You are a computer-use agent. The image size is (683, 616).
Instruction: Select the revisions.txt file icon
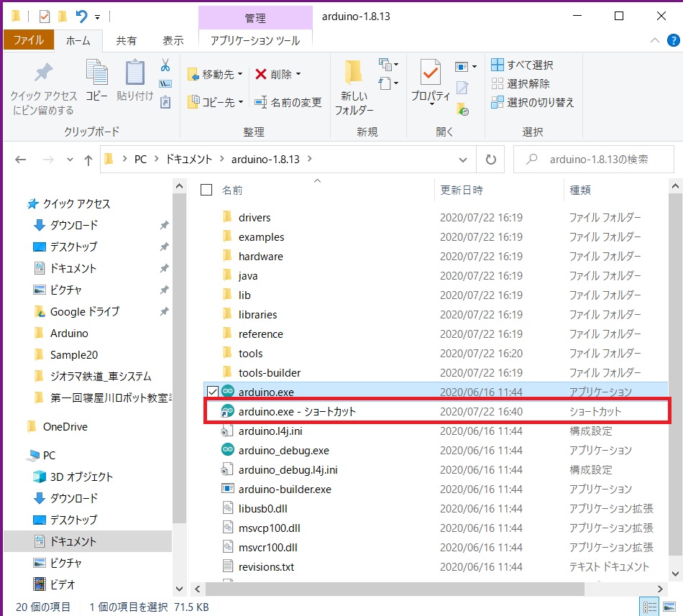(227, 566)
